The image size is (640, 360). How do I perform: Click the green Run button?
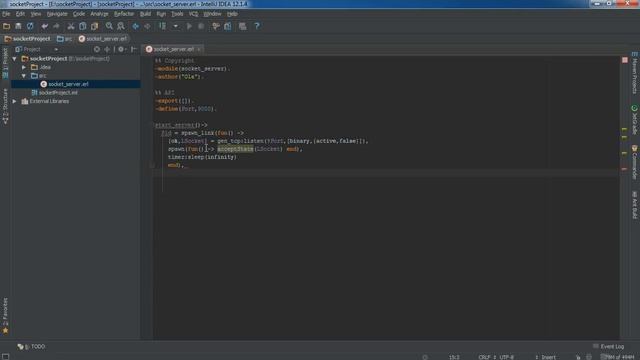(189, 26)
